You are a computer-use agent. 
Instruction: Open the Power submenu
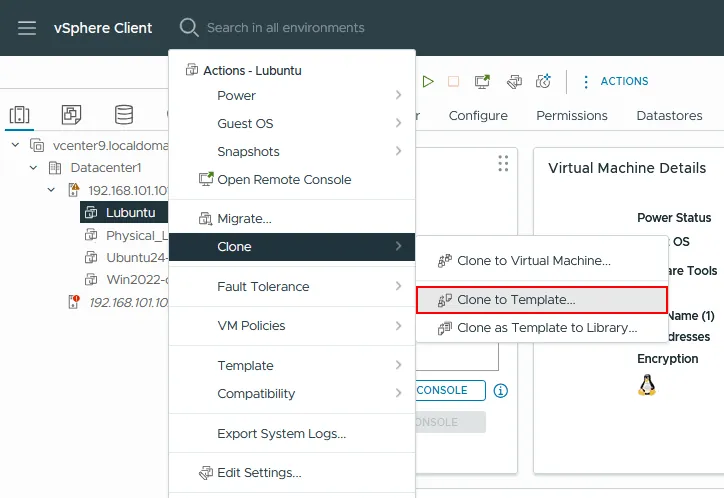tap(292, 96)
